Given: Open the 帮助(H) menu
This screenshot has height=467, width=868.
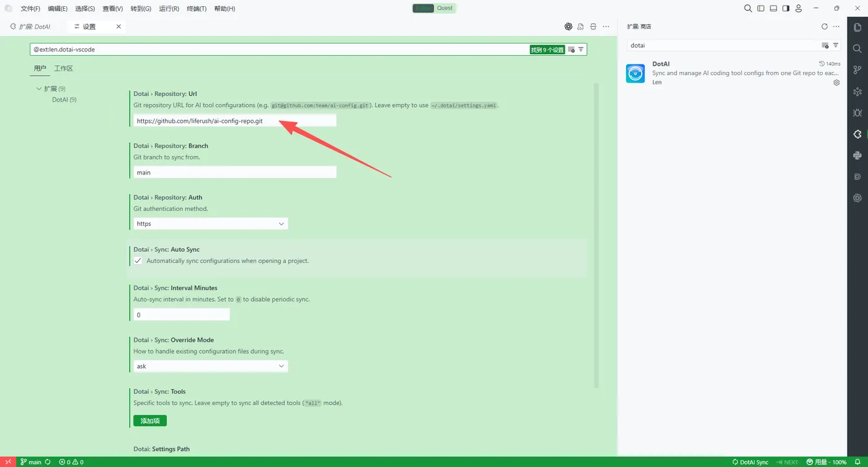Looking at the screenshot, I should tap(224, 9).
